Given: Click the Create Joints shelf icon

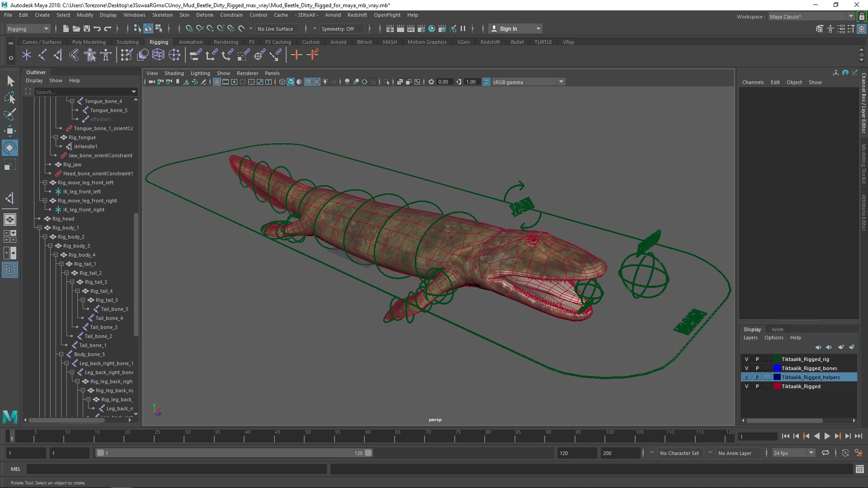Looking at the screenshot, I should tap(42, 55).
